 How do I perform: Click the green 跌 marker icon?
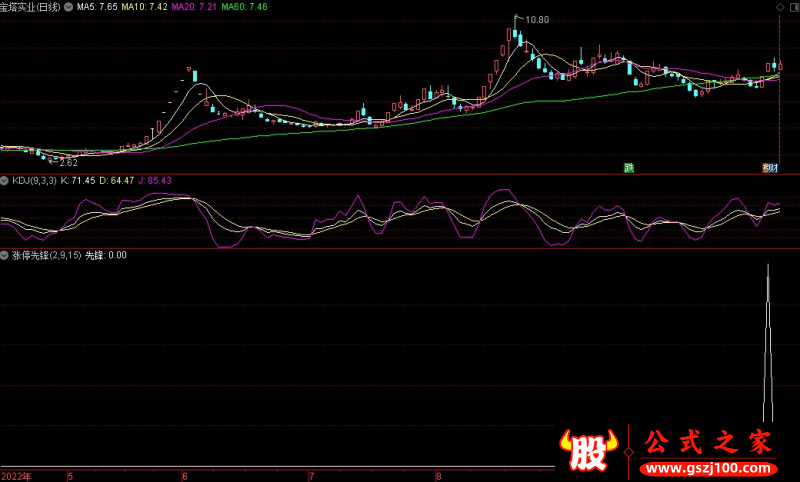click(629, 167)
